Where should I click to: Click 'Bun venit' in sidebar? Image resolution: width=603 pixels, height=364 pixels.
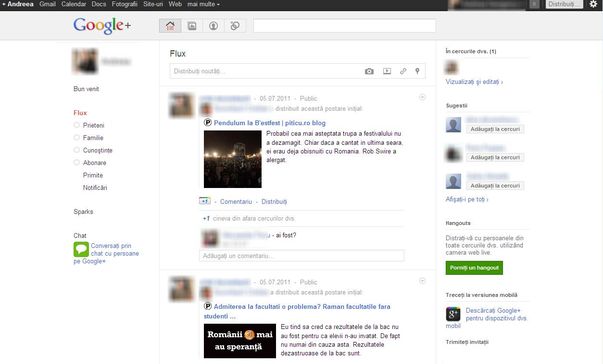[86, 89]
